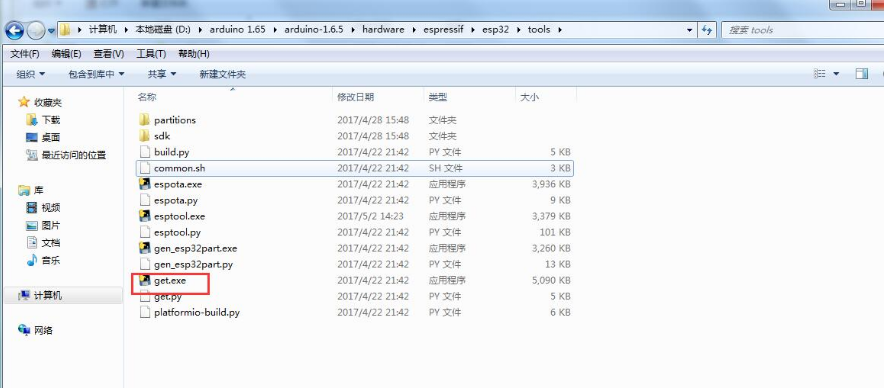Select 图片 library in navigation pane
The width and height of the screenshot is (886, 388).
coord(51,225)
